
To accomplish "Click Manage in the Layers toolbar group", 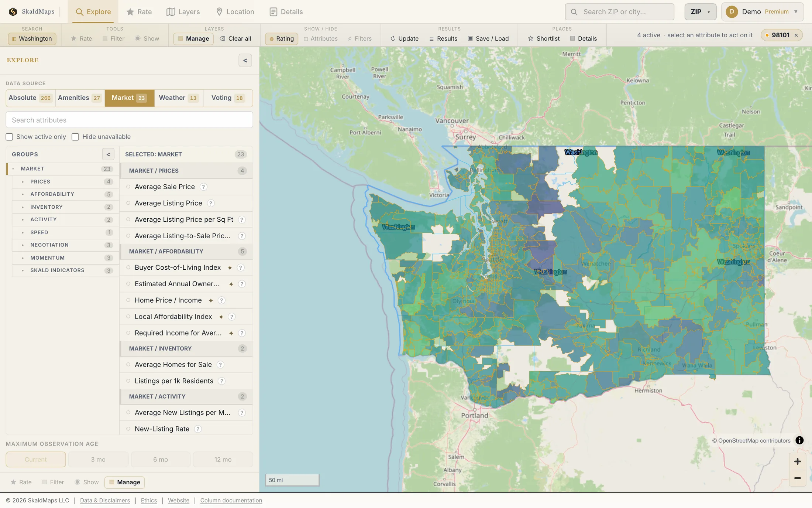I will (193, 38).
